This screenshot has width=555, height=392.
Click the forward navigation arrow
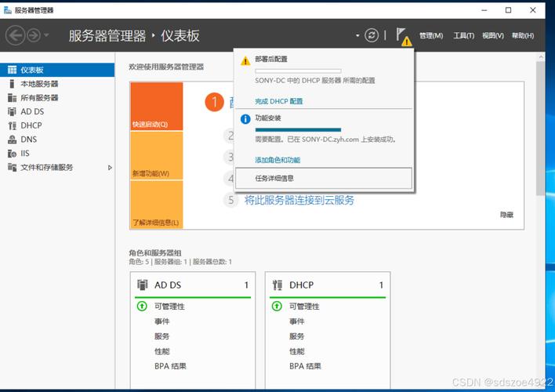pyautogui.click(x=34, y=35)
